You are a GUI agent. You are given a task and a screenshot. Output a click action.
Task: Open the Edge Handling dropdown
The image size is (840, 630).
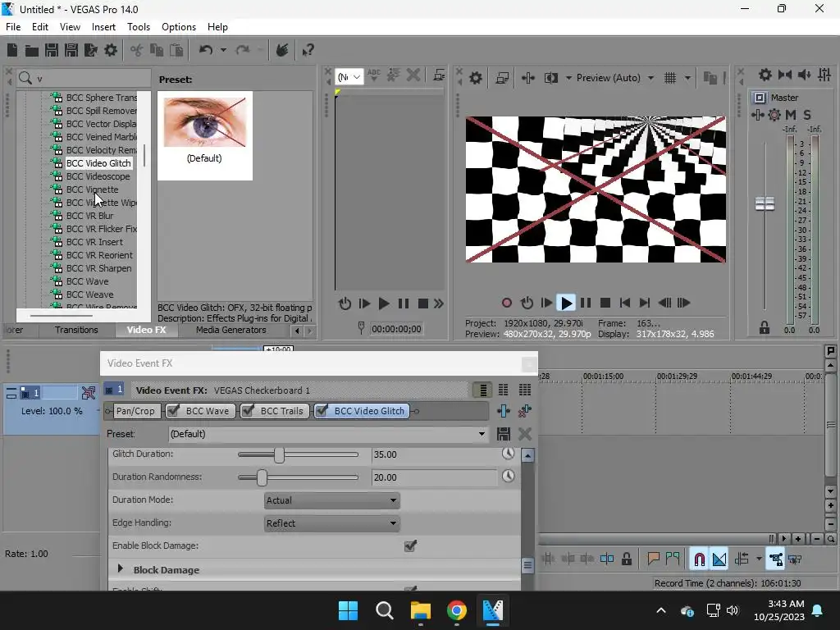[x=332, y=523]
